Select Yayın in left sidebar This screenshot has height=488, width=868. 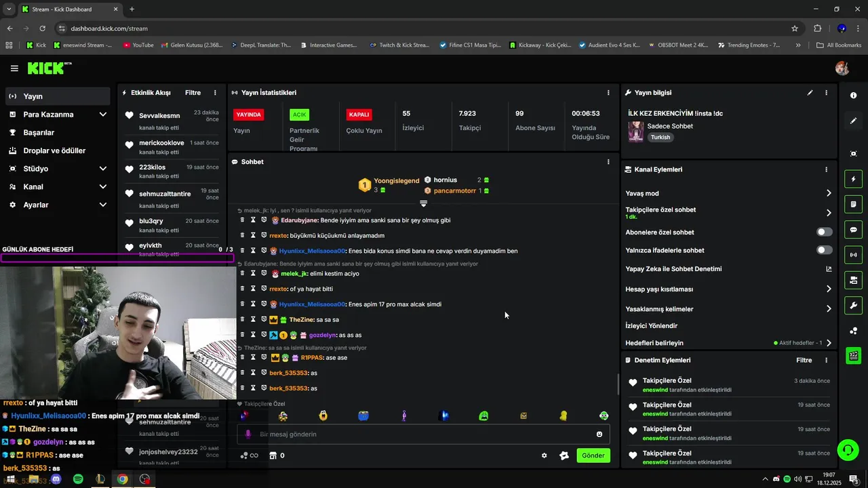[58, 96]
